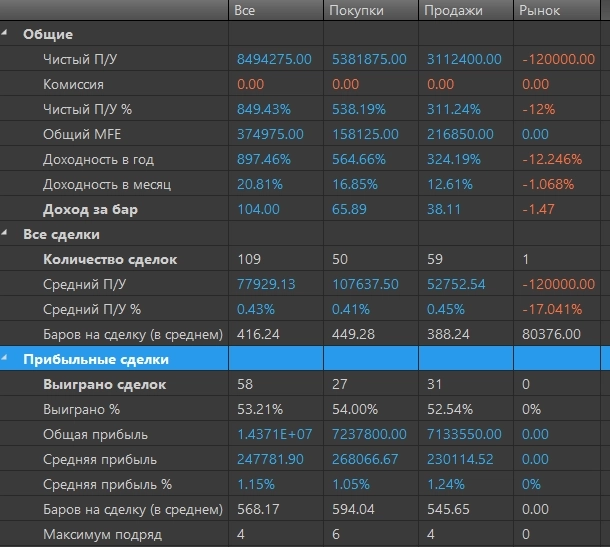The image size is (610, 547).
Task: Select the Доход за бар row
Action: [x=89, y=210]
